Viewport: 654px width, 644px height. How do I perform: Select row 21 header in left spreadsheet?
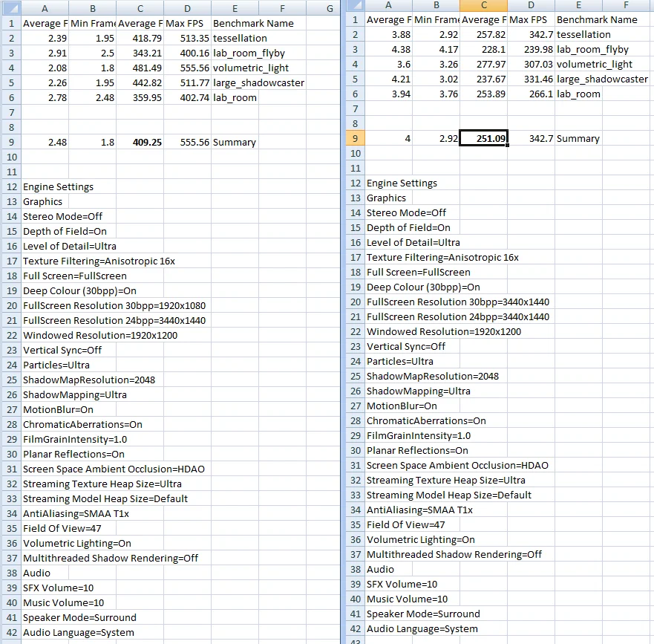12,321
